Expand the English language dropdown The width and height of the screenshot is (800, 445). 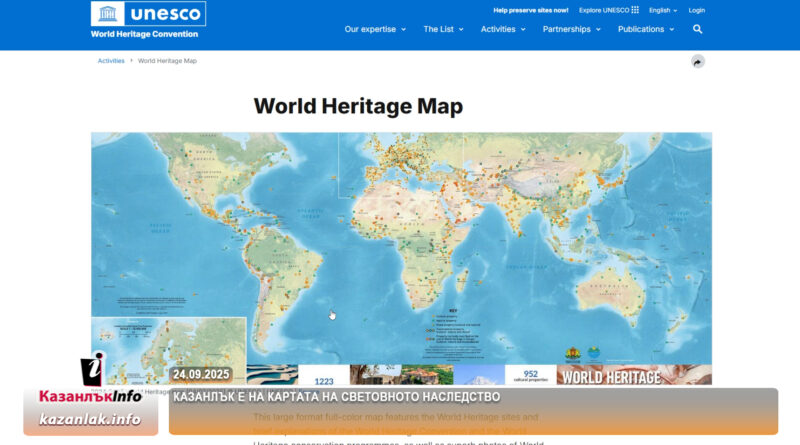point(662,10)
